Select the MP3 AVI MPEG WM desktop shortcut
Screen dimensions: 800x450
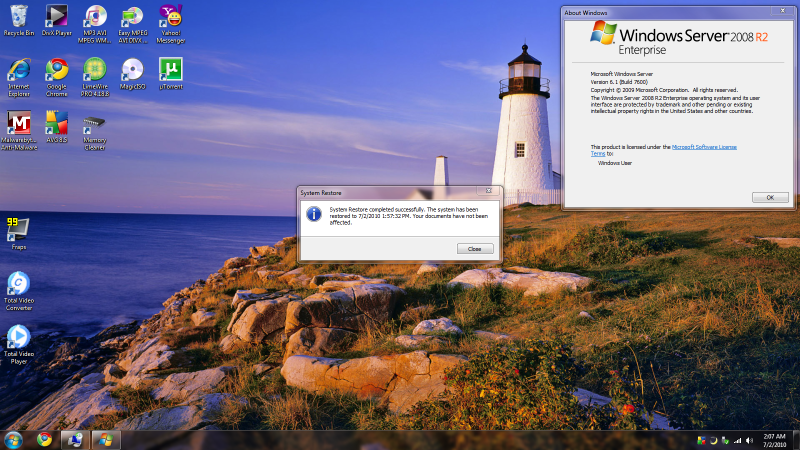pyautogui.click(x=95, y=24)
